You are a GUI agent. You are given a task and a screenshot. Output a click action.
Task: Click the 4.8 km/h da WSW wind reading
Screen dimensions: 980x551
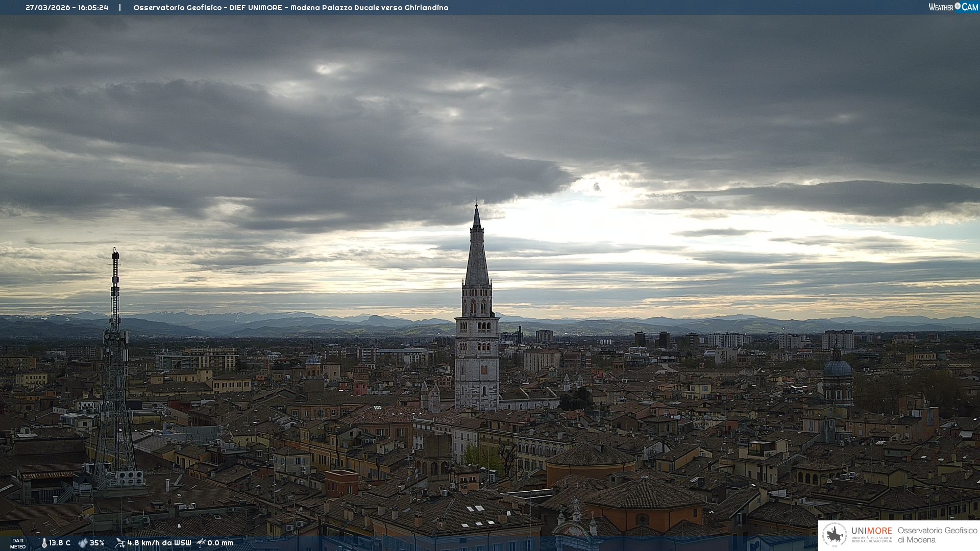point(159,543)
